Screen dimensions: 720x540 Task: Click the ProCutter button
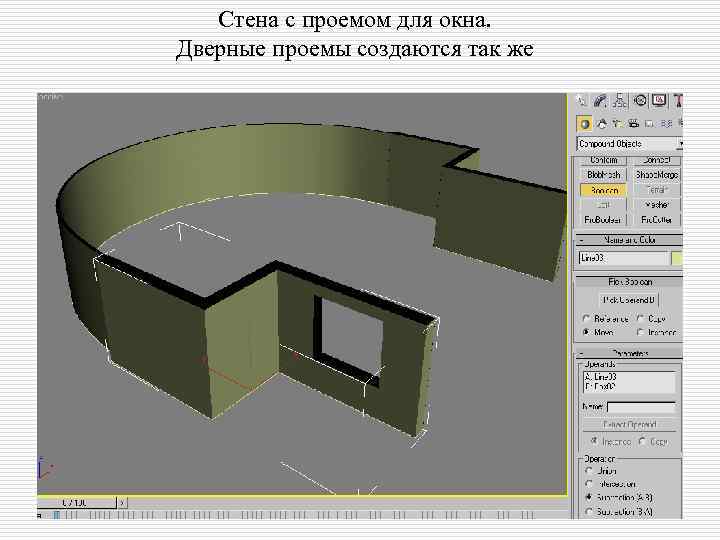pos(657,220)
